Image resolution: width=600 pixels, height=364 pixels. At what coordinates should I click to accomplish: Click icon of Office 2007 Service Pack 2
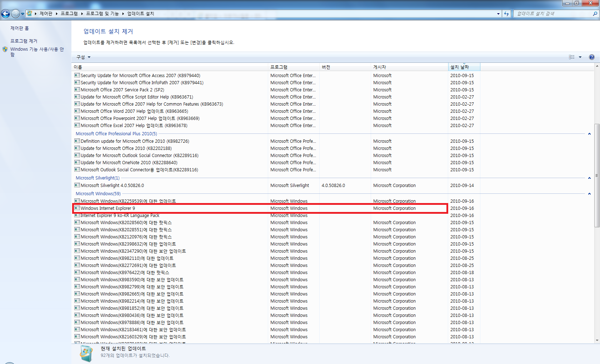(77, 90)
